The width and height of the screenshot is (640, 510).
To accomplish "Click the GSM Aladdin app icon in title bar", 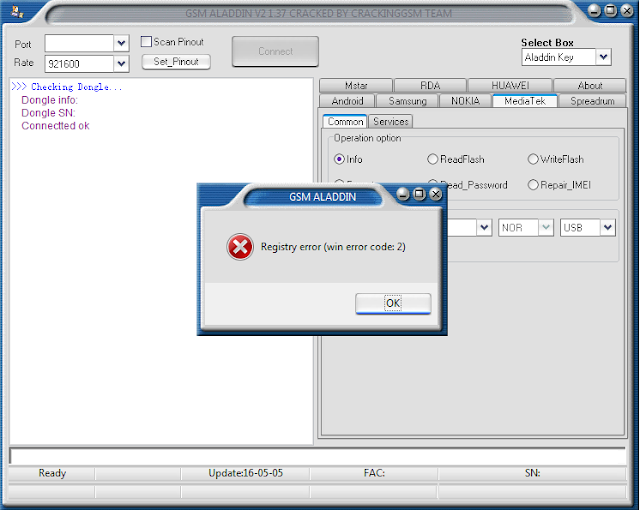I will point(17,12).
